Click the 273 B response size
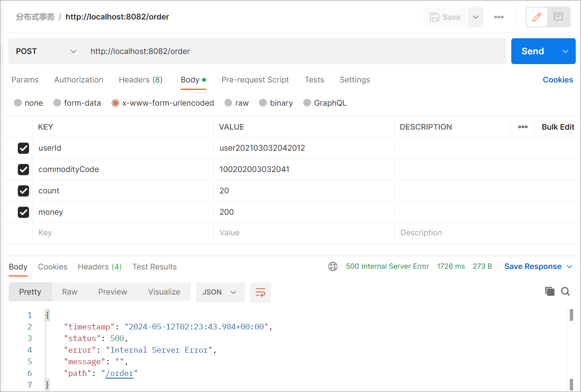The width and height of the screenshot is (581, 392). [482, 266]
